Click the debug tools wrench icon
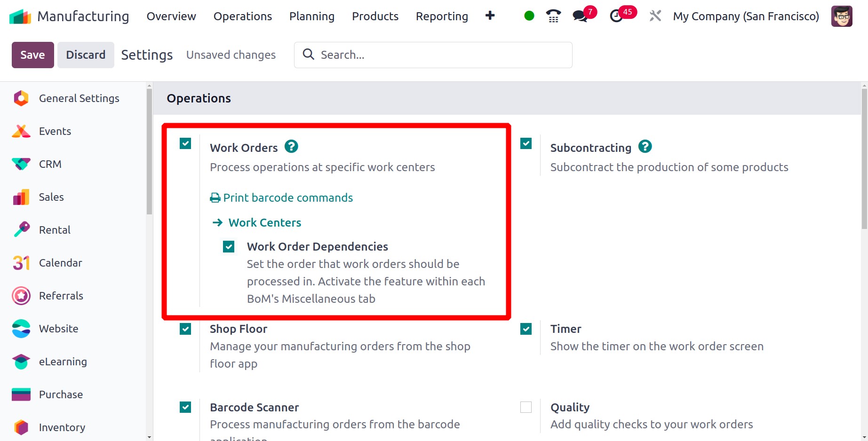This screenshot has height=441, width=868. click(x=655, y=16)
